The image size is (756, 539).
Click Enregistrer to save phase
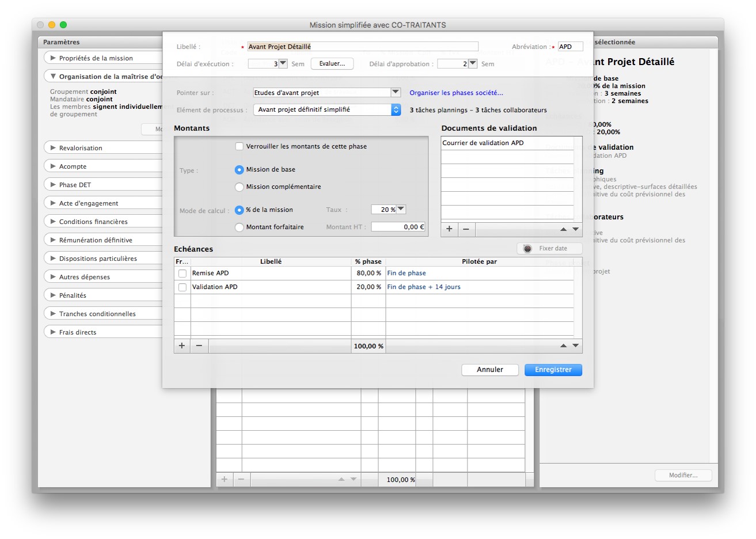(x=553, y=370)
